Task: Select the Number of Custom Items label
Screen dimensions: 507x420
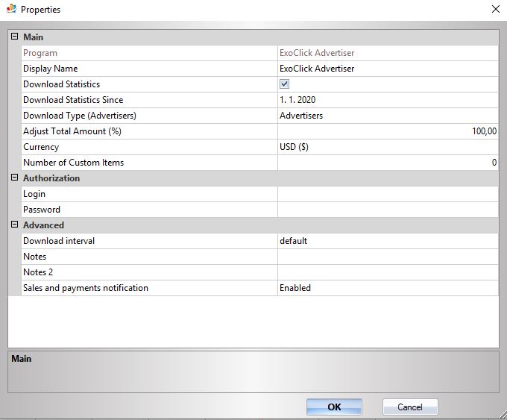Action: tap(73, 163)
